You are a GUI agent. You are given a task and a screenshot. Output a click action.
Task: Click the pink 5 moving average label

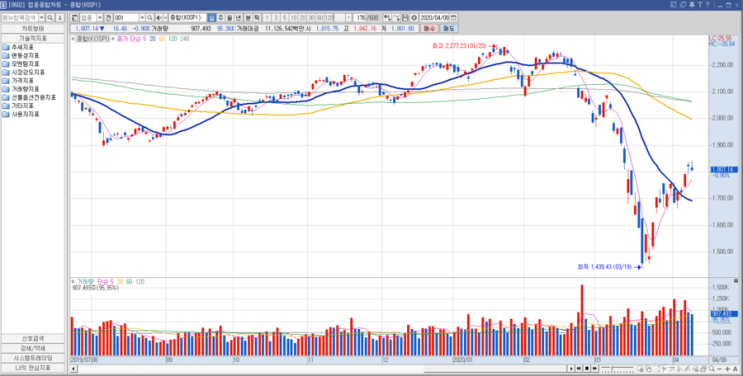click(145, 38)
